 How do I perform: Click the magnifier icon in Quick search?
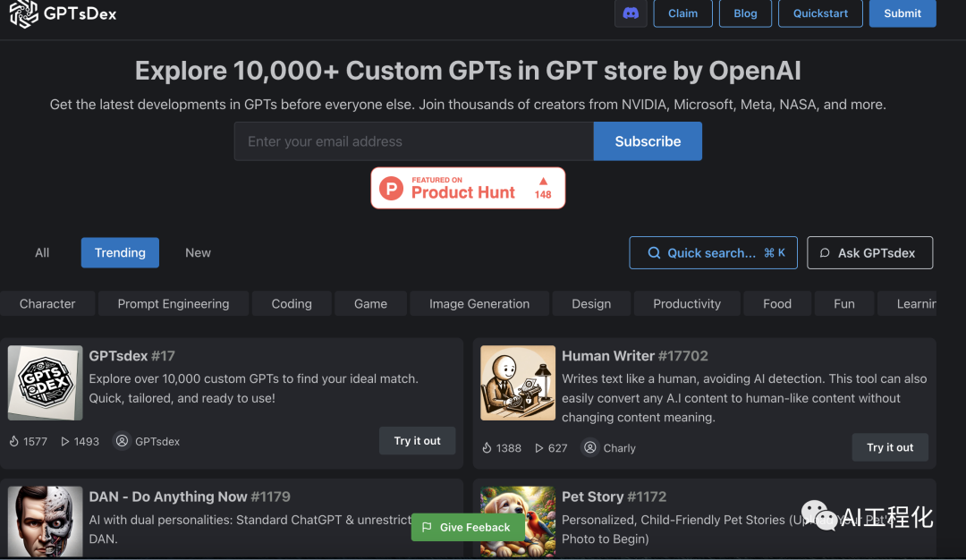(654, 252)
